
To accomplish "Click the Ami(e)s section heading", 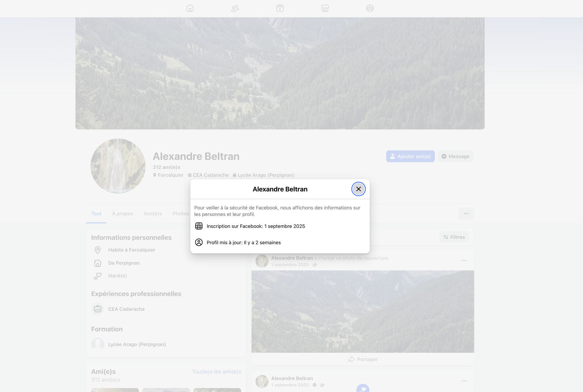I will (x=103, y=372).
